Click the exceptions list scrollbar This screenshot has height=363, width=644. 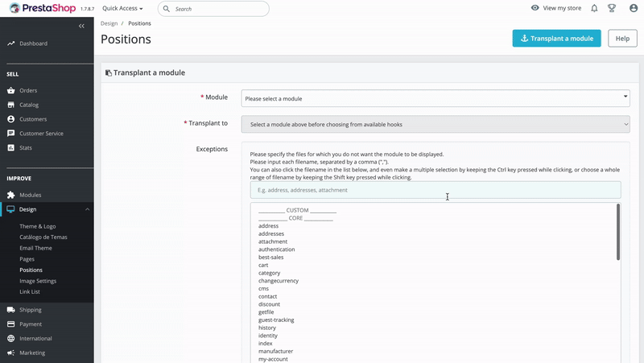click(x=617, y=232)
